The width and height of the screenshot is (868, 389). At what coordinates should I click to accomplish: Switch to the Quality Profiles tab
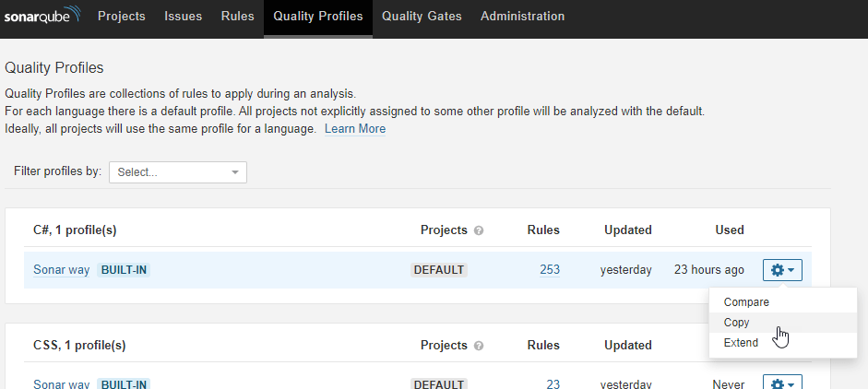[317, 17]
